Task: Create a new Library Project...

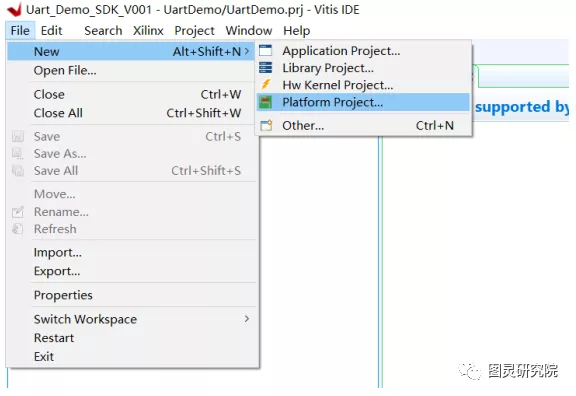Action: 363,68
